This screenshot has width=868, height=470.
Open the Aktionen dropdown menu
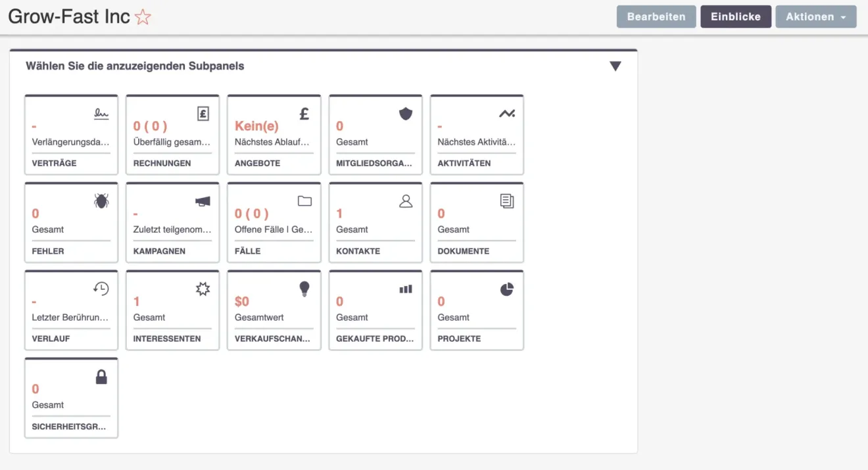click(x=815, y=16)
